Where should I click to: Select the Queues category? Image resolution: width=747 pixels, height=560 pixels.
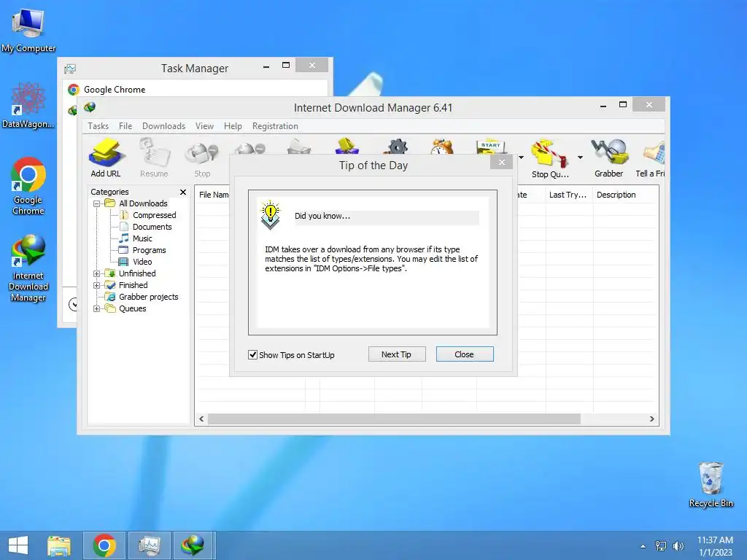point(133,308)
